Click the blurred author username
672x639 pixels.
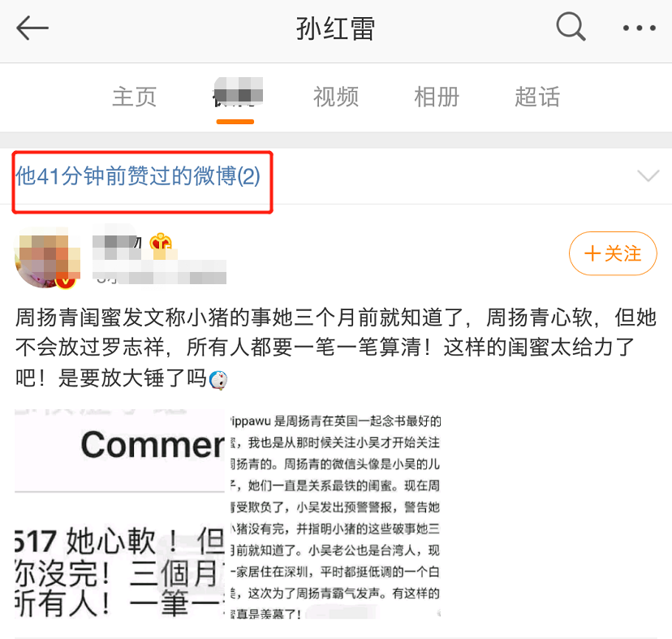click(118, 242)
